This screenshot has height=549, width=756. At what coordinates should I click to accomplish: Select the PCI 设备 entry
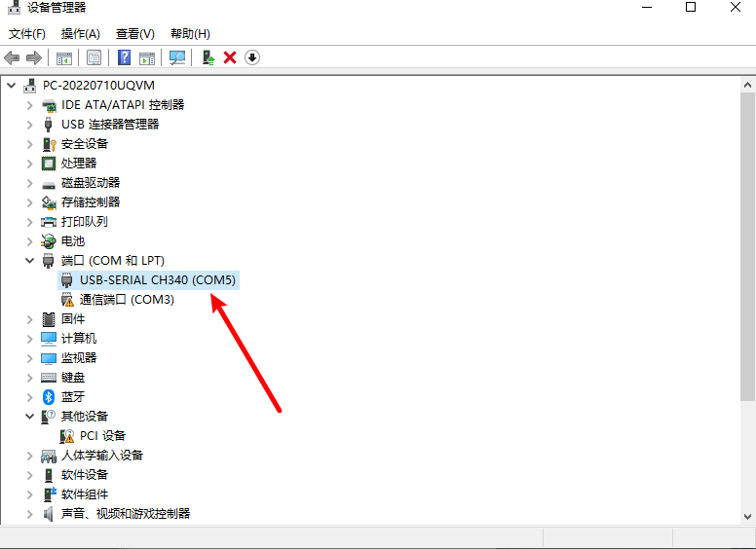tap(102, 435)
